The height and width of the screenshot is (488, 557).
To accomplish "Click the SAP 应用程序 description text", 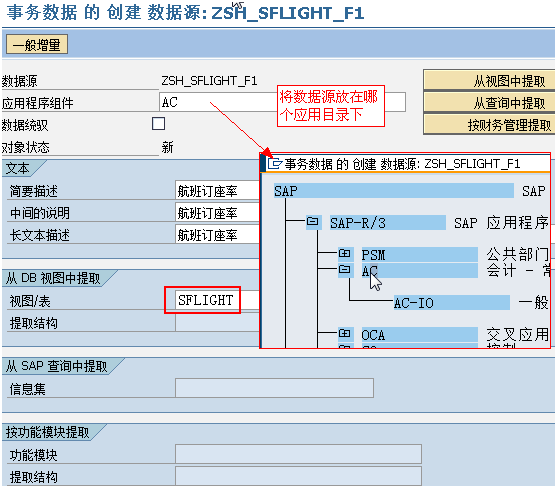I will pos(501,223).
